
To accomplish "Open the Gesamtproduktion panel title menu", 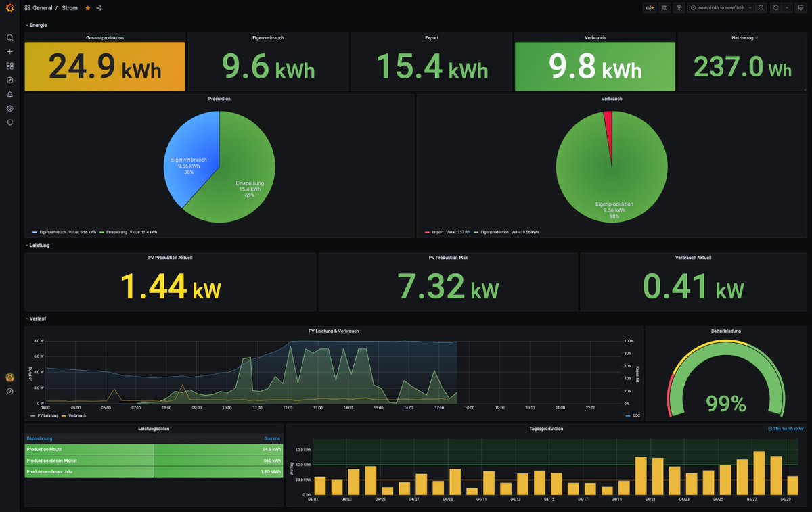I will (x=105, y=38).
